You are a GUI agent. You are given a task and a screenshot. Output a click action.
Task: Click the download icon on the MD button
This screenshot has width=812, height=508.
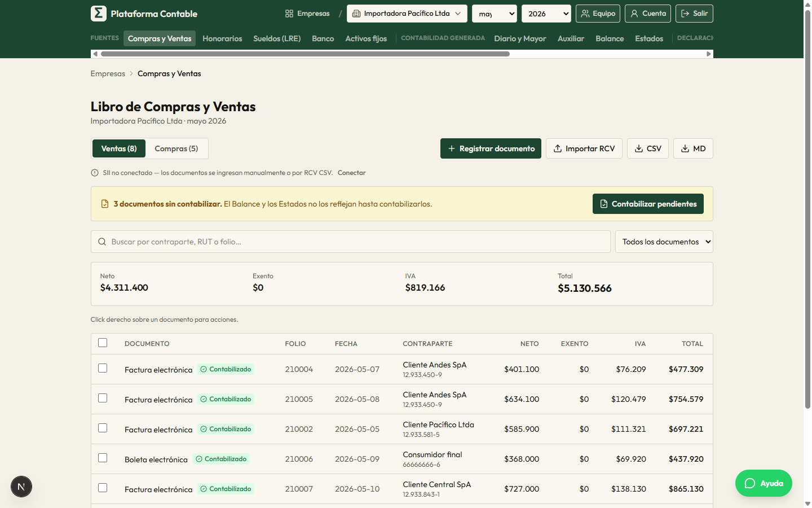pyautogui.click(x=685, y=148)
